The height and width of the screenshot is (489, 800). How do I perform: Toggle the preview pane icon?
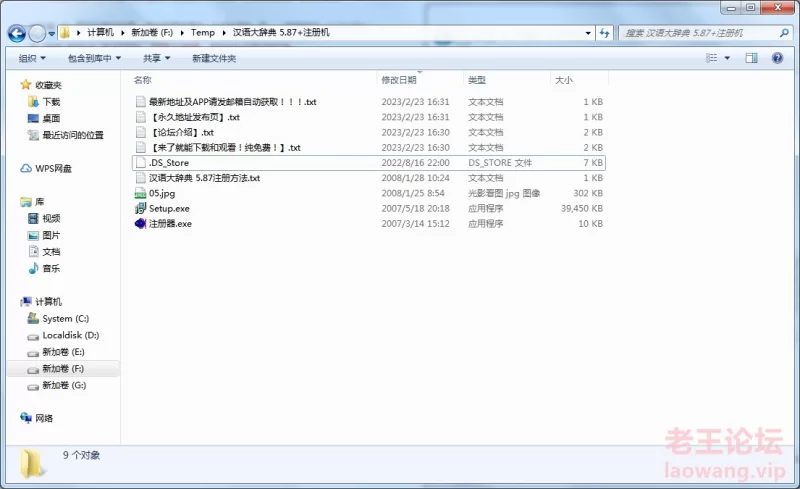coord(751,58)
